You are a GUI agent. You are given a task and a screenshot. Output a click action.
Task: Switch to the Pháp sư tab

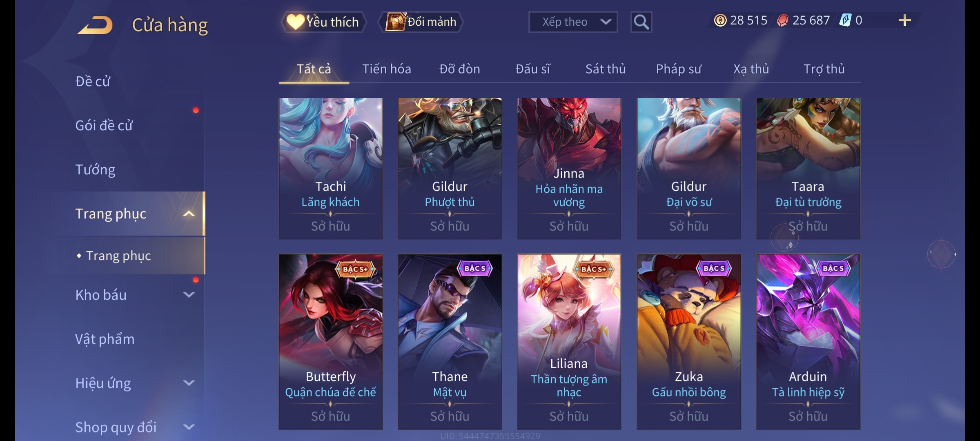[679, 69]
